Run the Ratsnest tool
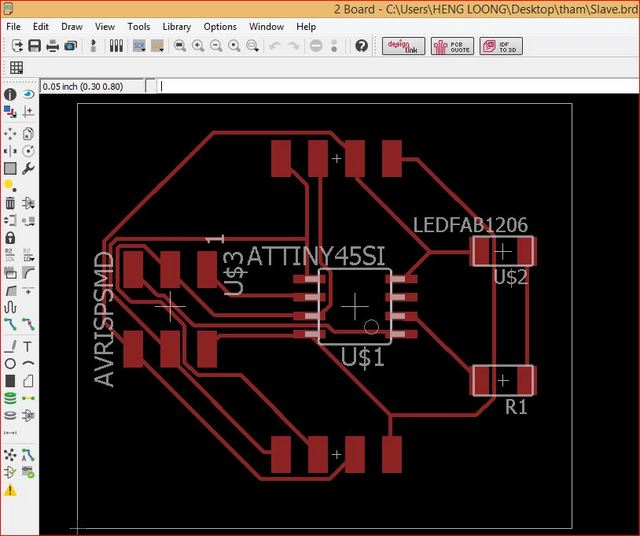The width and height of the screenshot is (640, 536). click(x=10, y=455)
